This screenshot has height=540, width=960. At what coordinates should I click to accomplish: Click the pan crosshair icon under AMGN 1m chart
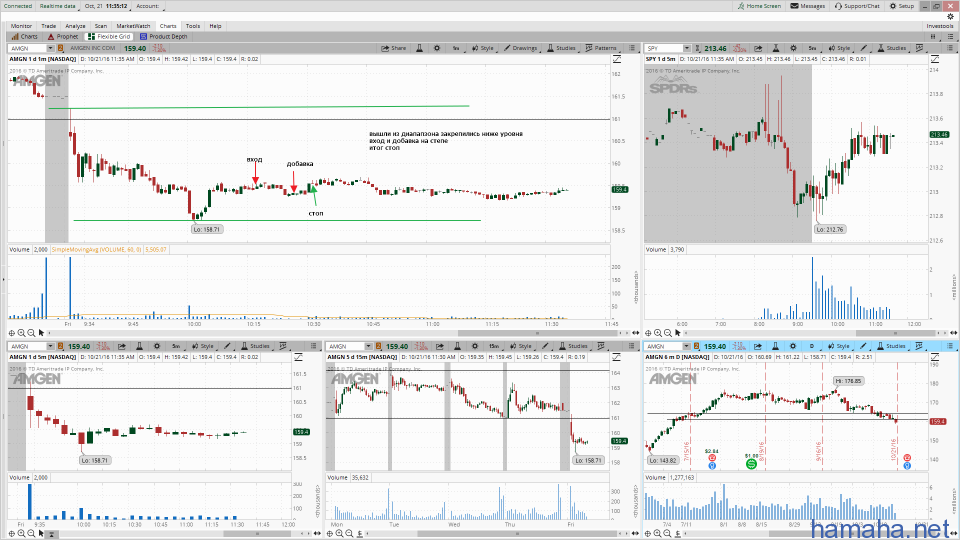[12, 333]
